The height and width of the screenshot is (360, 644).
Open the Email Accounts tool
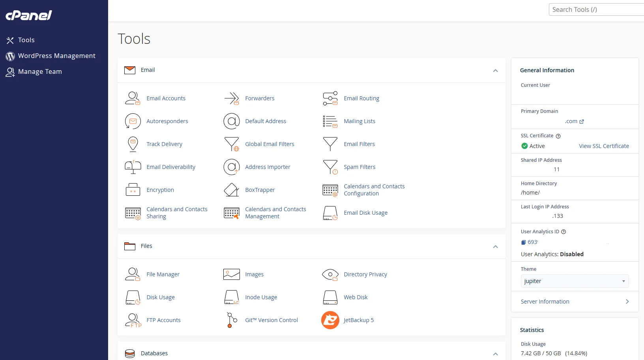click(x=166, y=98)
